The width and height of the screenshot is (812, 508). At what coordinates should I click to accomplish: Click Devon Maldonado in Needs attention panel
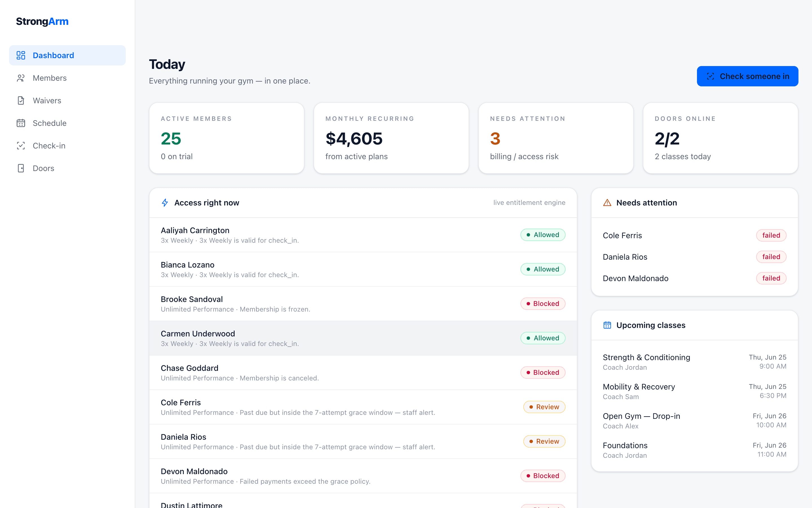[x=636, y=279]
